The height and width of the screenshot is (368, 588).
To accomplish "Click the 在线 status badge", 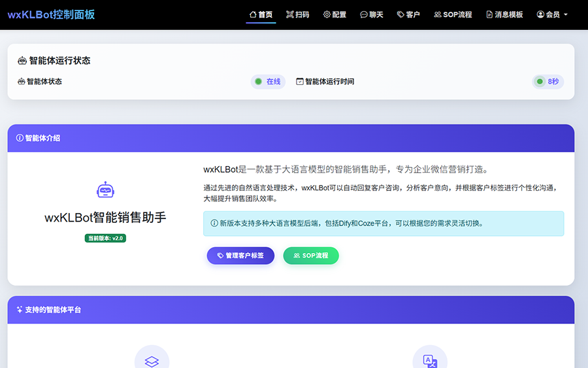I will (268, 82).
